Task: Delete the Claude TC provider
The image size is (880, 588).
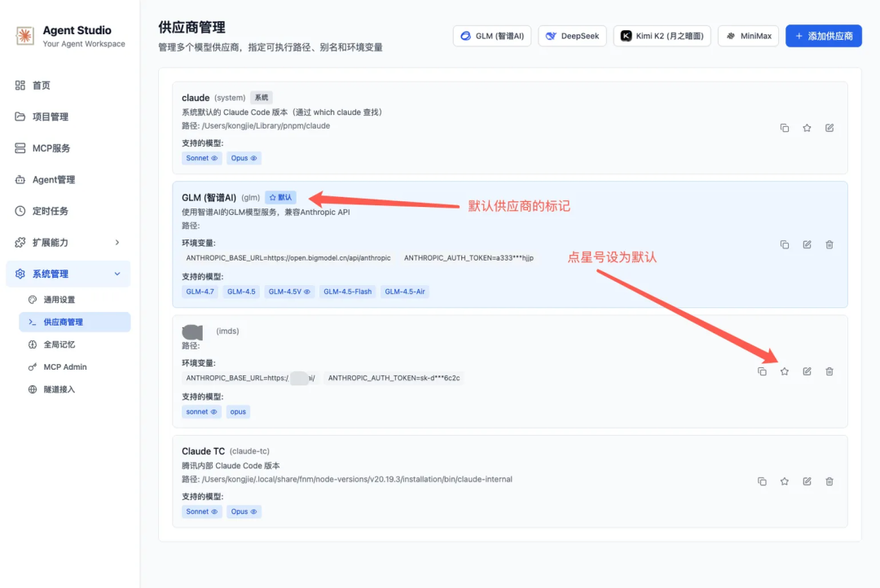Action: point(829,481)
